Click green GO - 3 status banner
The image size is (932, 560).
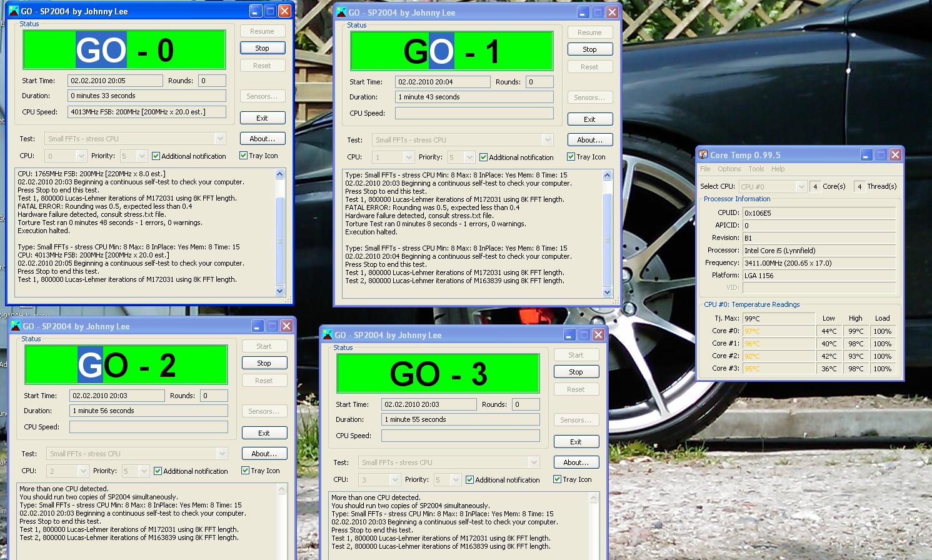(x=438, y=374)
